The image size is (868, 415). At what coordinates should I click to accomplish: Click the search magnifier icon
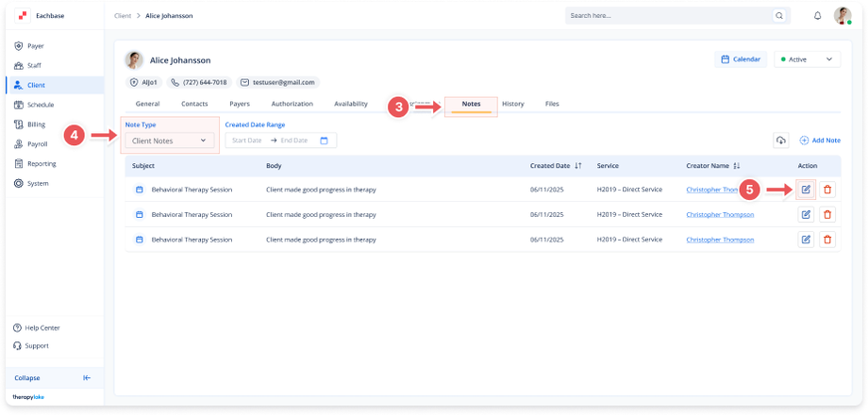pyautogui.click(x=778, y=16)
